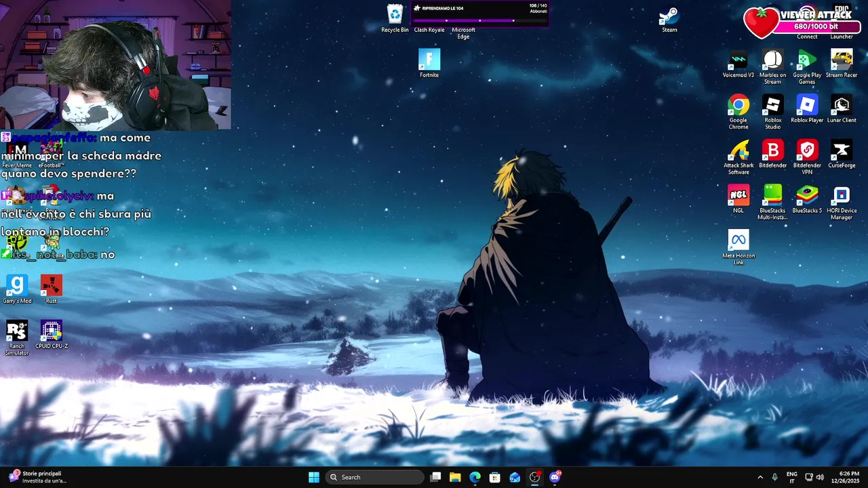Open the Bitdefender desktop icon
The height and width of the screenshot is (488, 868).
click(x=772, y=154)
